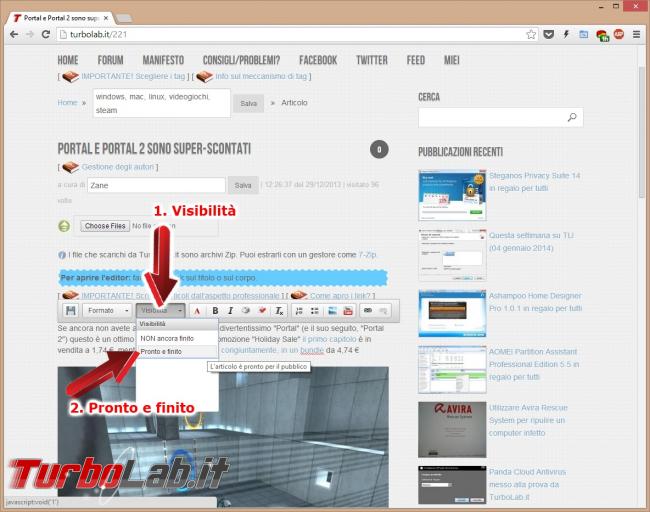
Task: Click the 7-Zip link
Action: coord(367,255)
